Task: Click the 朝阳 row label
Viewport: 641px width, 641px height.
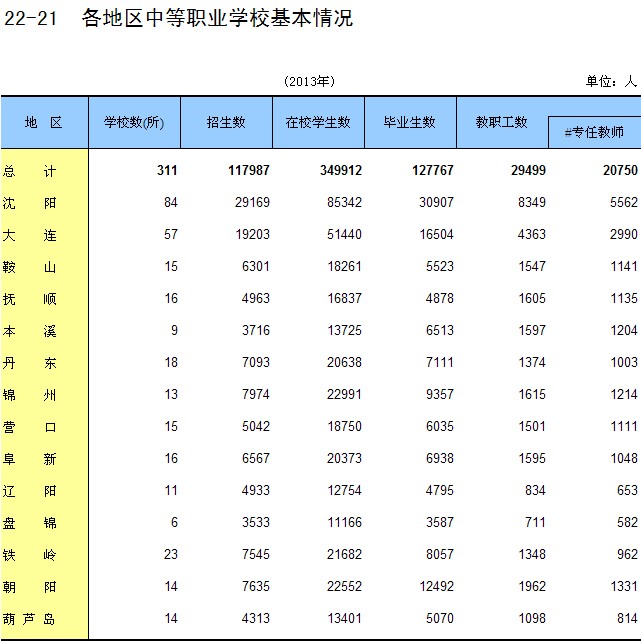Action: pyautogui.click(x=29, y=587)
